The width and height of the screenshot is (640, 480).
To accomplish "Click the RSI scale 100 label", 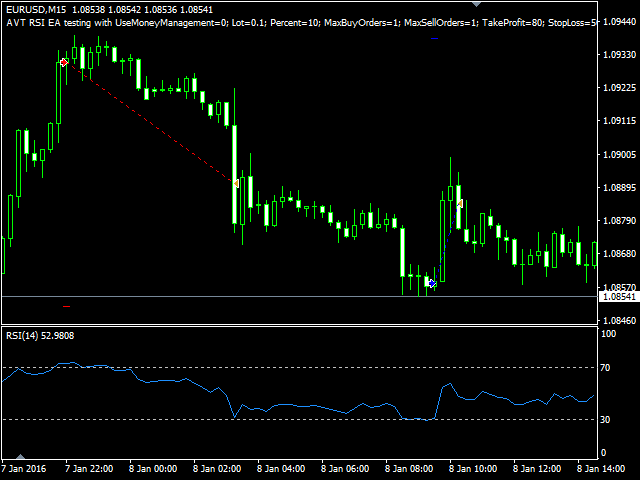I will pos(609,334).
